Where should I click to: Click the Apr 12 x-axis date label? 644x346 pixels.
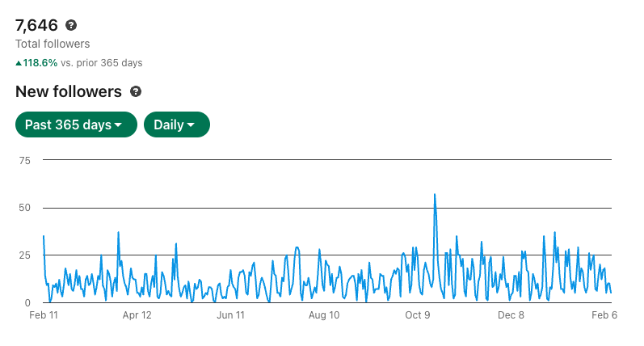pyautogui.click(x=137, y=315)
